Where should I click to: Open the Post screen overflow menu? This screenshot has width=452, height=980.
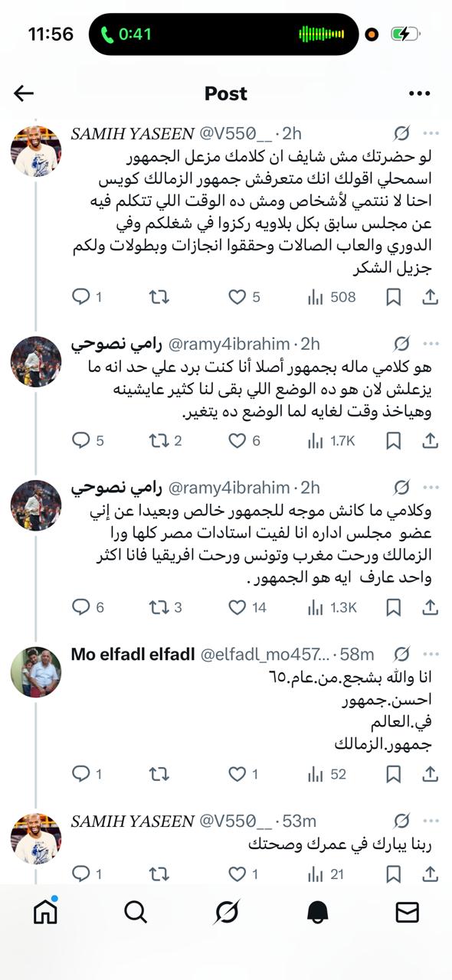[419, 93]
